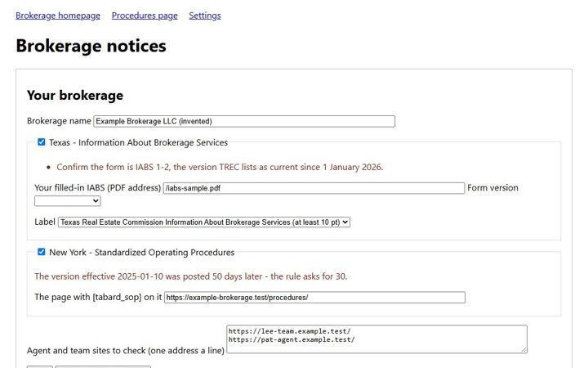Expand the empty Form version dropdown

[x=68, y=201]
